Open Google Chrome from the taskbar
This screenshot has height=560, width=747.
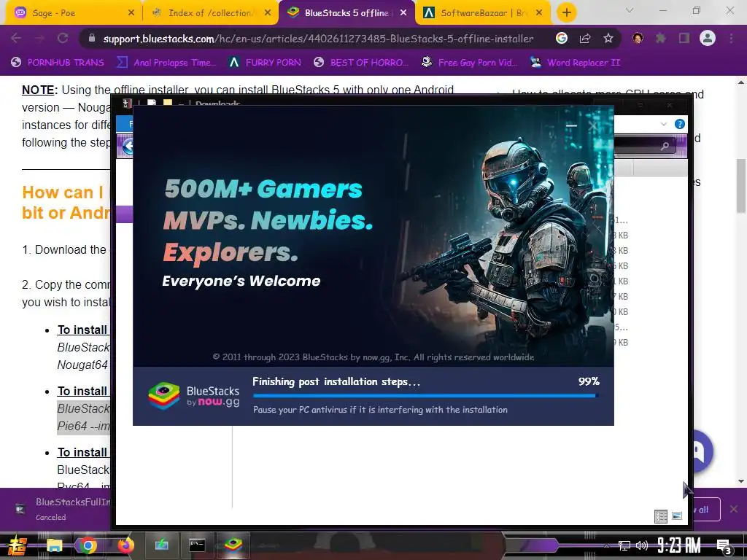(x=88, y=545)
